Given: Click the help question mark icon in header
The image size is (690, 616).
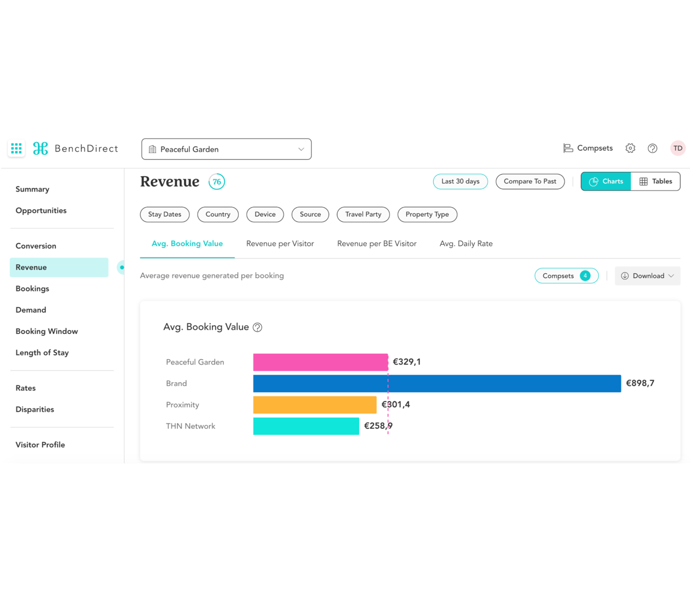Looking at the screenshot, I should 652,148.
